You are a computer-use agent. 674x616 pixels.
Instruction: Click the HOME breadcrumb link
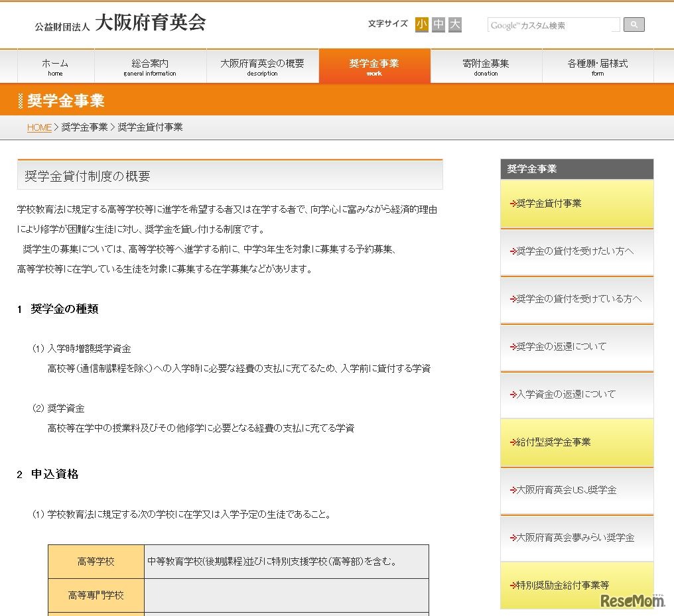[x=38, y=127]
